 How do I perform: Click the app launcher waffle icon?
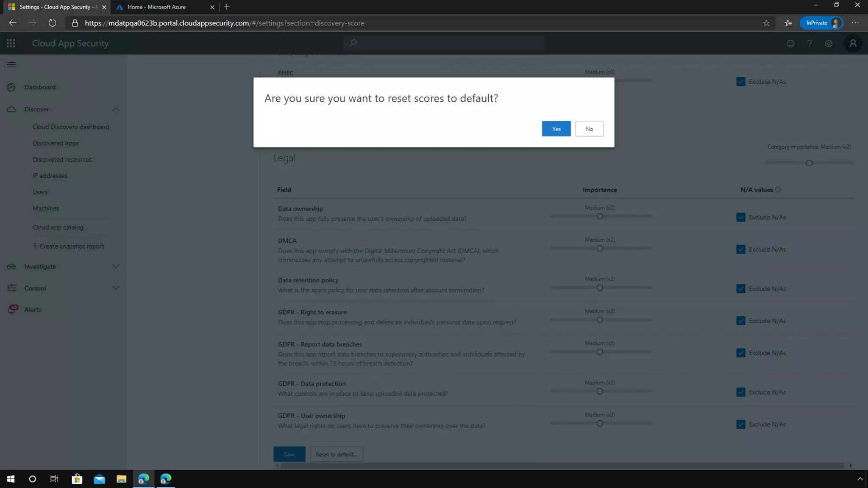point(11,43)
